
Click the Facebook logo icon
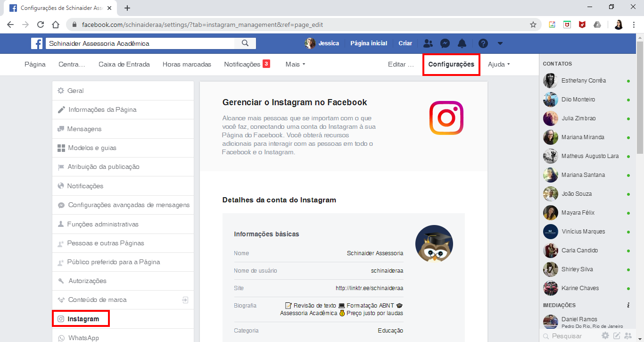(x=37, y=43)
